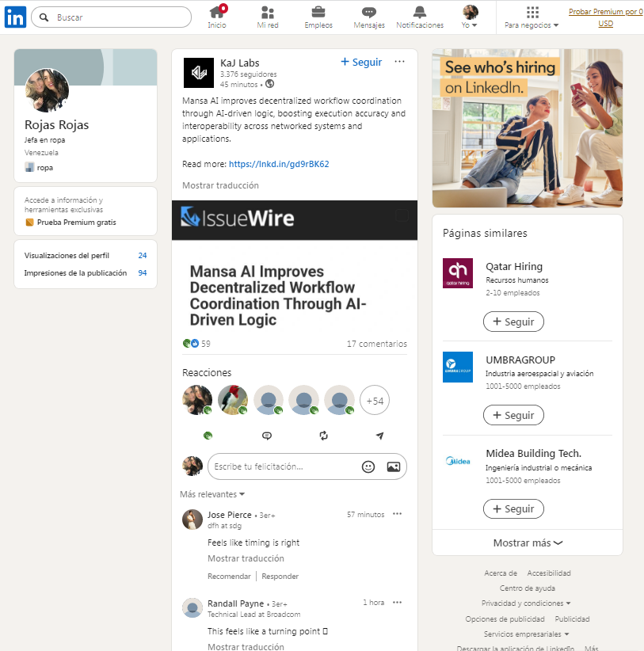The image size is (644, 651).
Task: Open the See who's hiring ad
Action: (528, 128)
